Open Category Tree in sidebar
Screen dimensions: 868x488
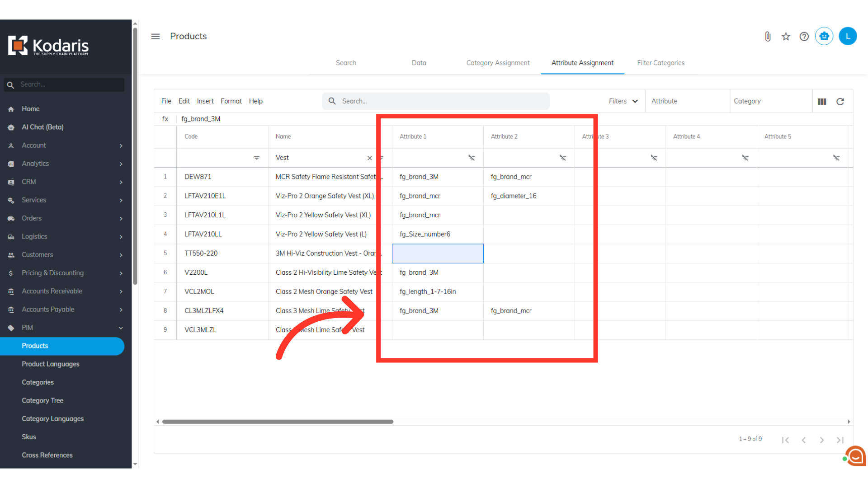[x=42, y=400]
